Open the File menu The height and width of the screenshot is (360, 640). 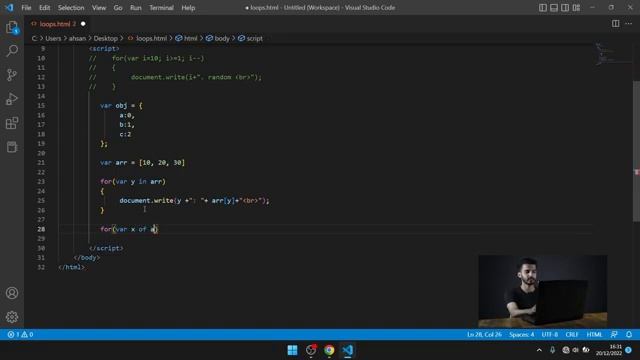(26, 7)
